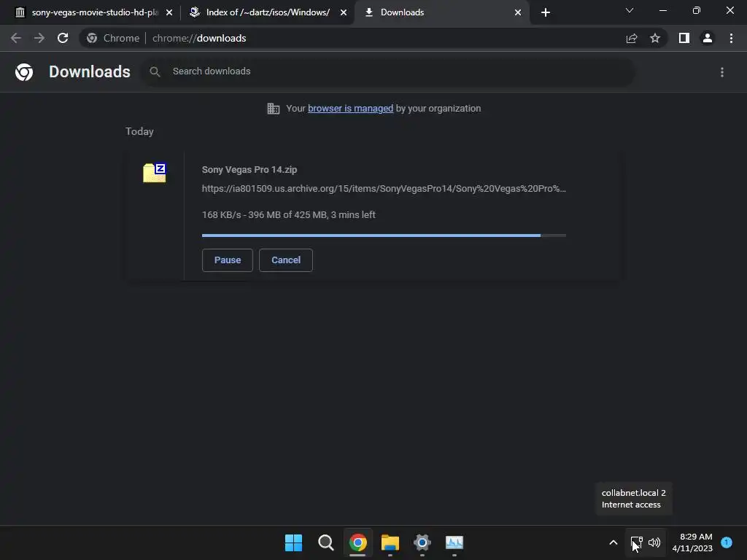
Task: Share this page via share icon
Action: tap(632, 38)
